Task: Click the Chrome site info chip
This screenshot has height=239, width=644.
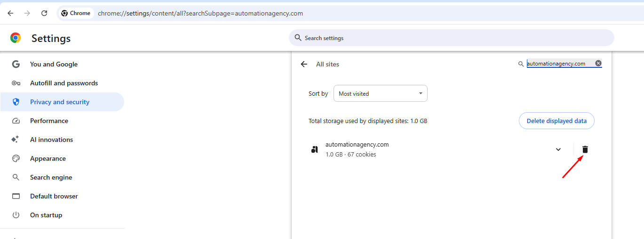Action: click(76, 13)
